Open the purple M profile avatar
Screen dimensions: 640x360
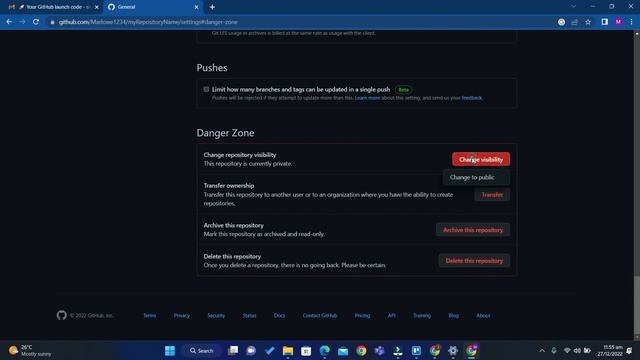click(x=618, y=22)
